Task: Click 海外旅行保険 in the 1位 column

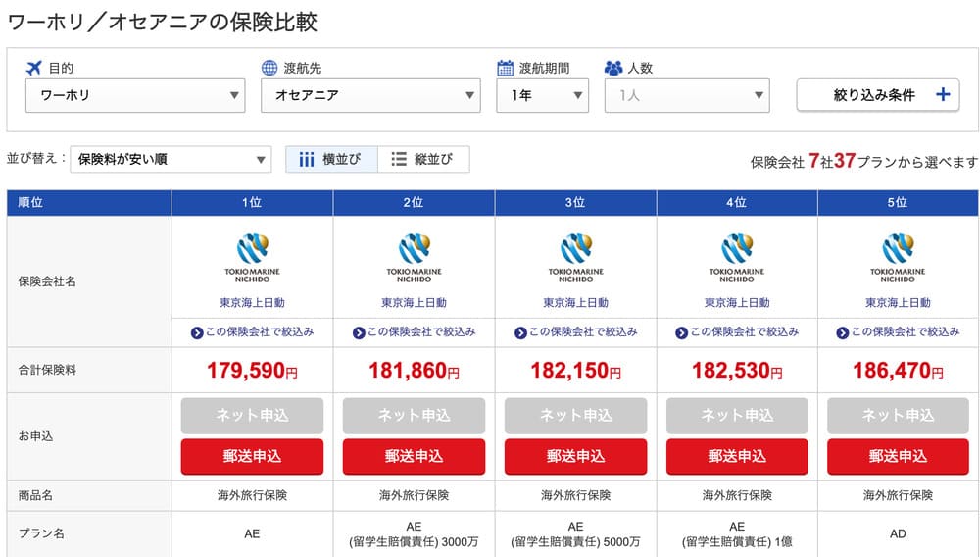Action: click(253, 496)
